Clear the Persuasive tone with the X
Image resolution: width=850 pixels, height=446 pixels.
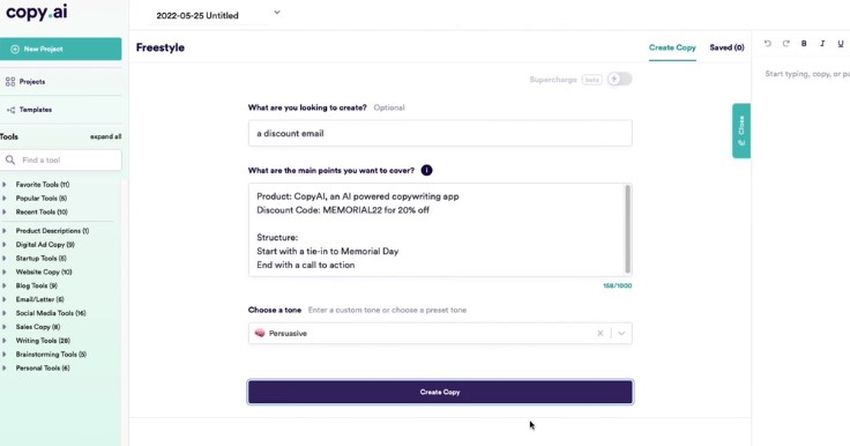tap(600, 333)
